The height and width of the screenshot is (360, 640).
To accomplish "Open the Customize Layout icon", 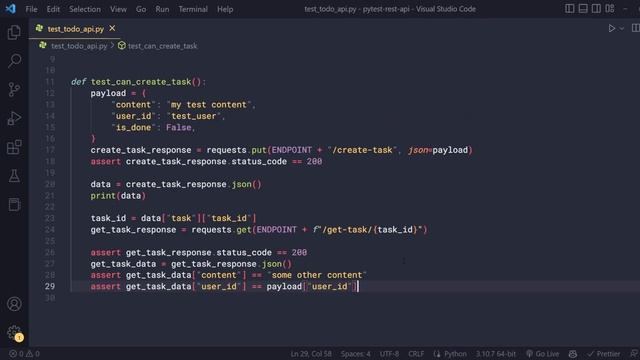I will click(x=610, y=9).
